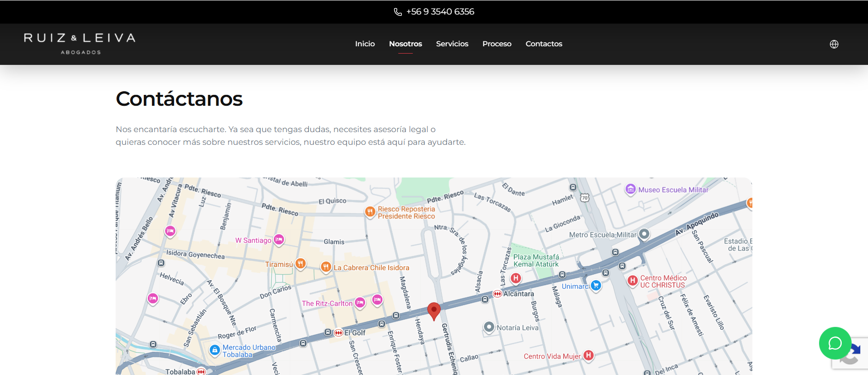Click Callao street label on map
The height and width of the screenshot is (375, 868).
(x=469, y=358)
